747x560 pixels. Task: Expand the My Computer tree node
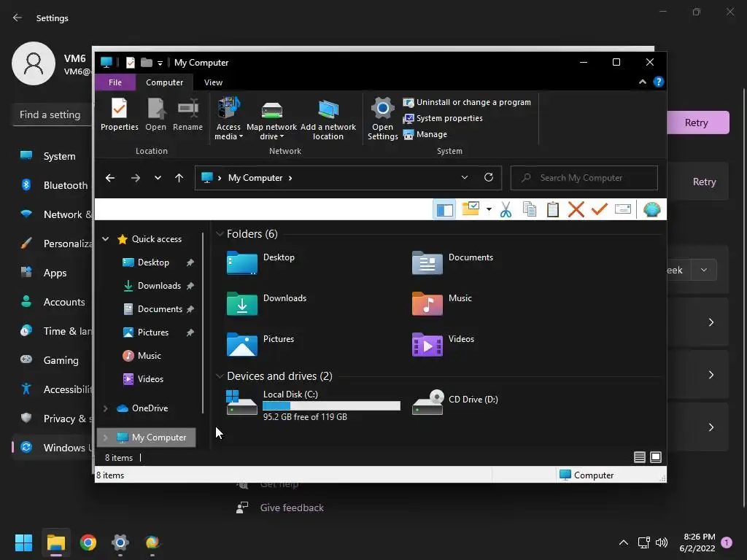click(x=105, y=437)
